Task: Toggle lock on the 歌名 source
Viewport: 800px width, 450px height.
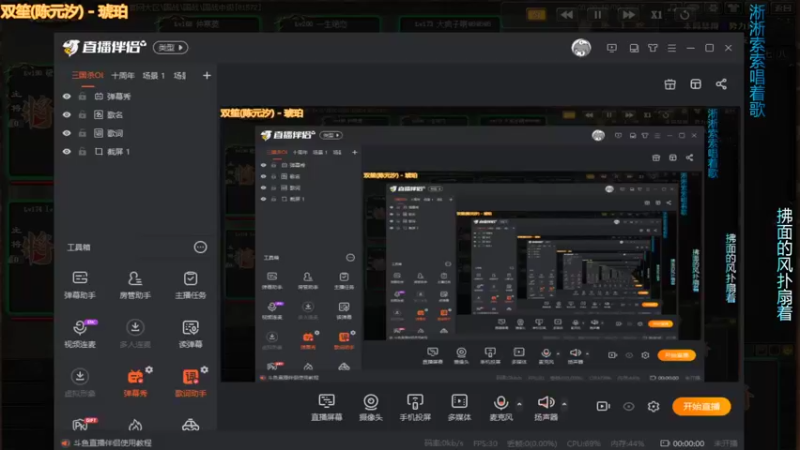Action: pos(82,115)
